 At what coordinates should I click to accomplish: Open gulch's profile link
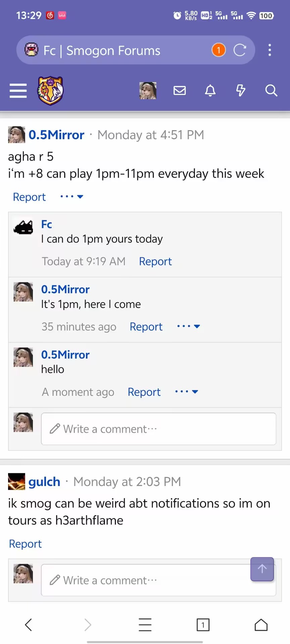point(44,482)
